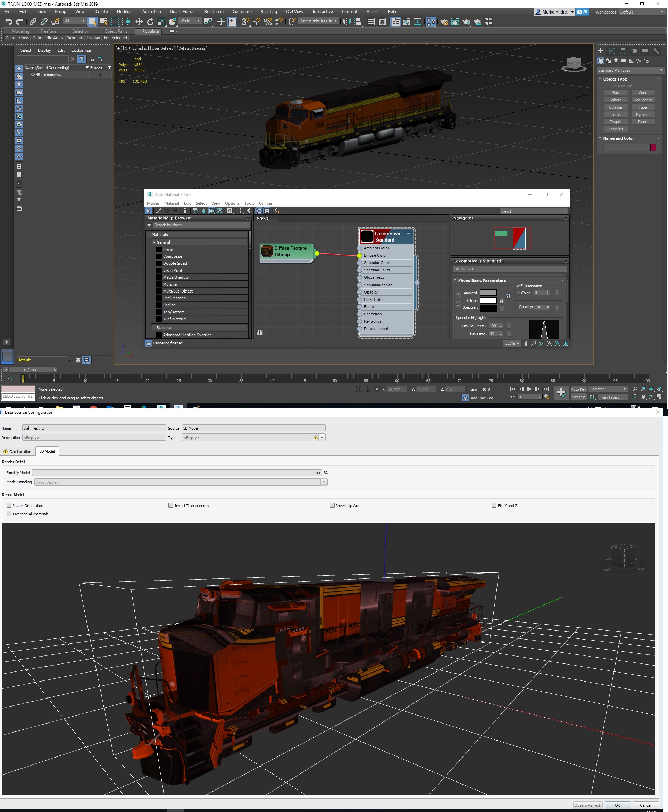Open the Diffuse color swatch

pos(489,301)
